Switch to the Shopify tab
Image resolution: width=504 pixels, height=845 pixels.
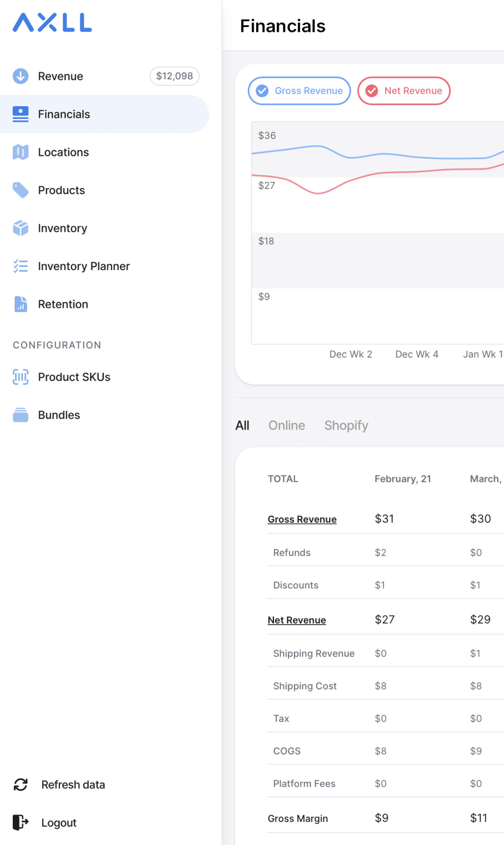346,425
